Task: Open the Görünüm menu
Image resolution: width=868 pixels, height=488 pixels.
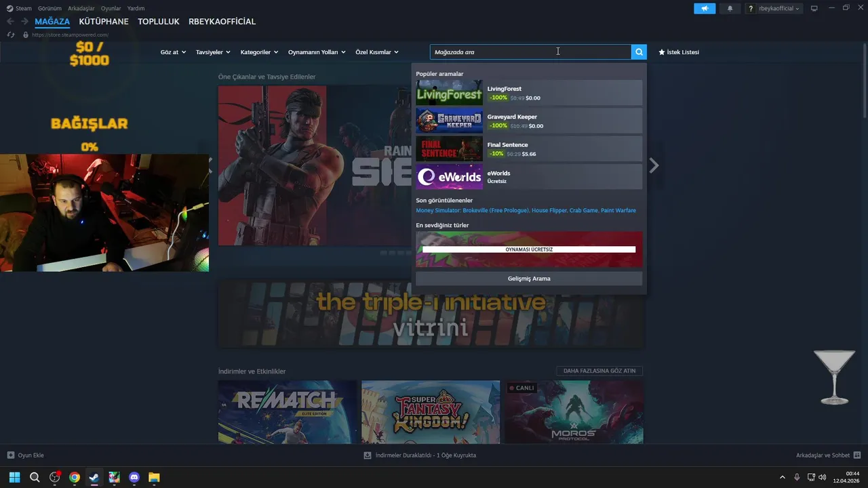Action: click(50, 8)
